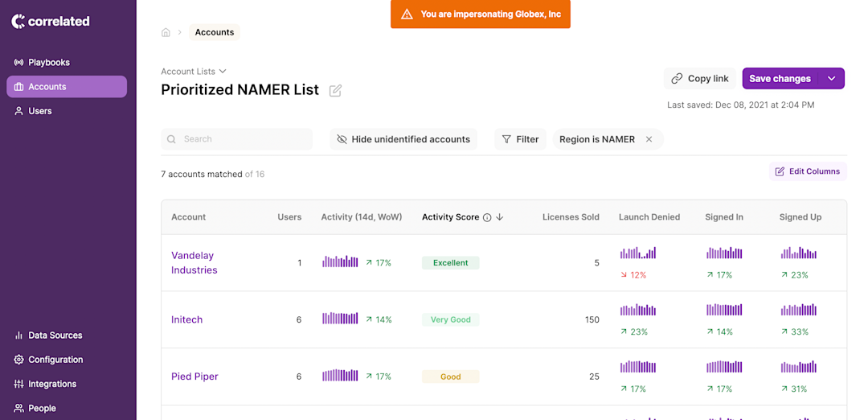Click the Excellent activity score badge

(450, 263)
